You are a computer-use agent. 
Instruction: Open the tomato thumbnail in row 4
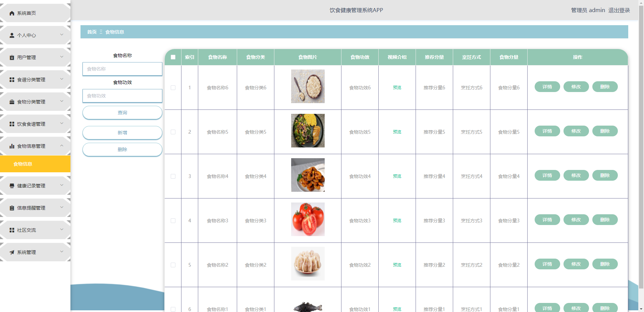(308, 219)
